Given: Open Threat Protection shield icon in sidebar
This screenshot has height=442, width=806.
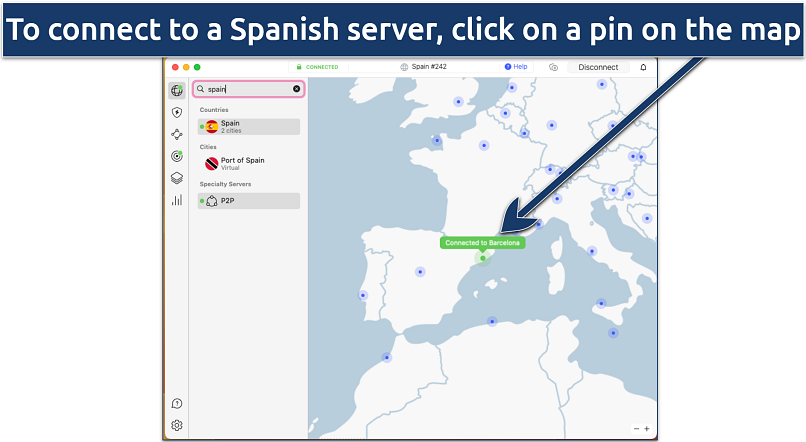Looking at the screenshot, I should 177,112.
